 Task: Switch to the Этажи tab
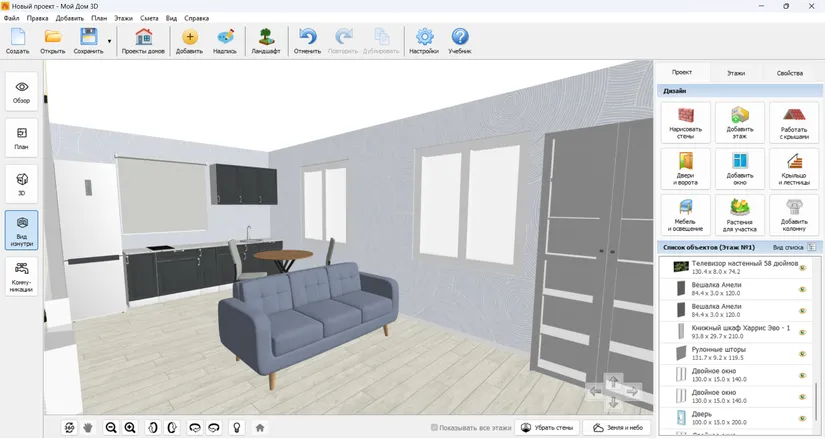(736, 73)
